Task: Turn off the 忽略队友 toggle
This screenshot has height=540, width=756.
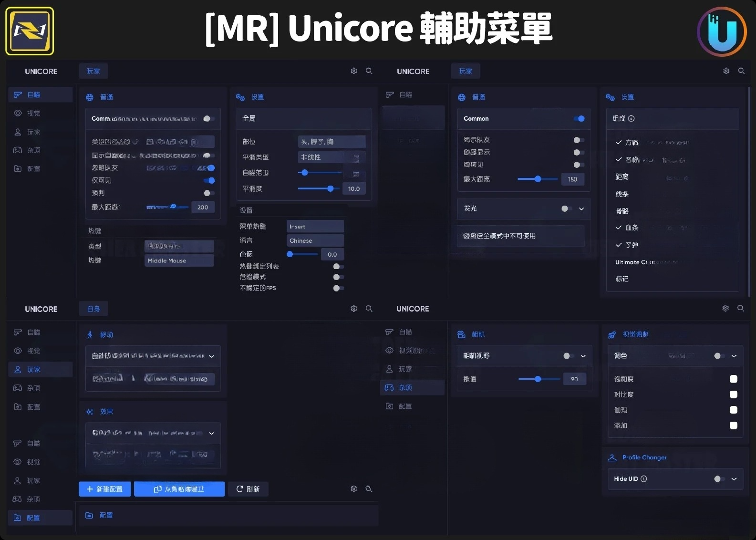Action: click(x=209, y=168)
